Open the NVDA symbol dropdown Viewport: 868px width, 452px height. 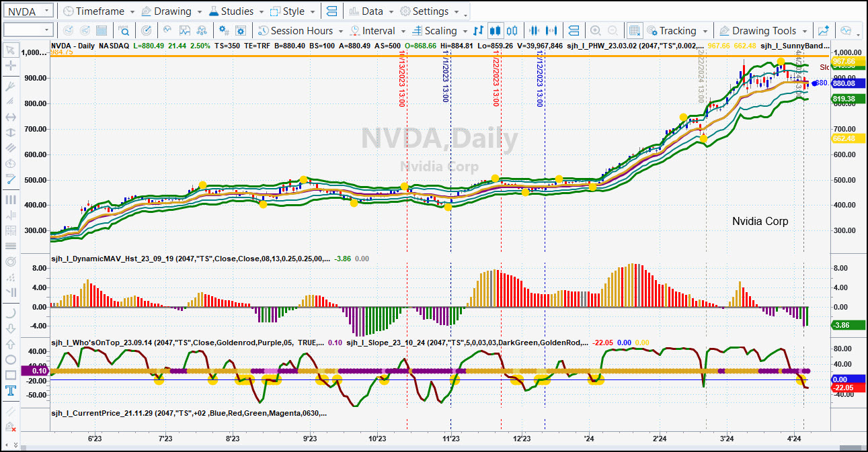click(x=46, y=11)
